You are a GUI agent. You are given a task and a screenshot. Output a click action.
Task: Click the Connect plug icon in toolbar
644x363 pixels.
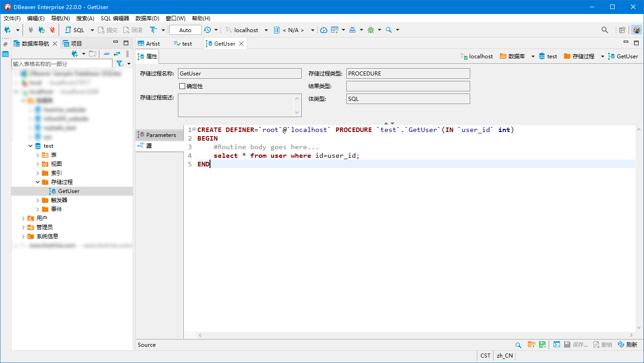(31, 30)
